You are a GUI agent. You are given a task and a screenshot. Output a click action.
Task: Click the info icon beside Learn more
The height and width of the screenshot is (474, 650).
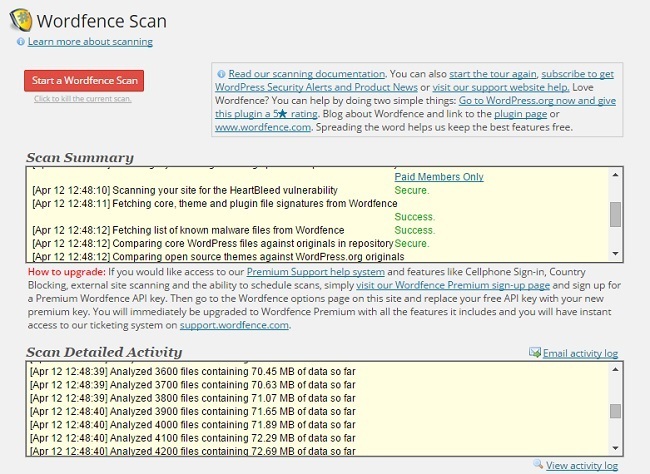[x=20, y=41]
